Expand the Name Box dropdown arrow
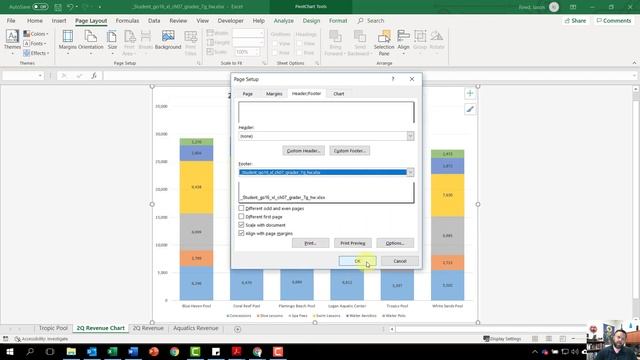The width and height of the screenshot is (640, 360). click(x=40, y=76)
